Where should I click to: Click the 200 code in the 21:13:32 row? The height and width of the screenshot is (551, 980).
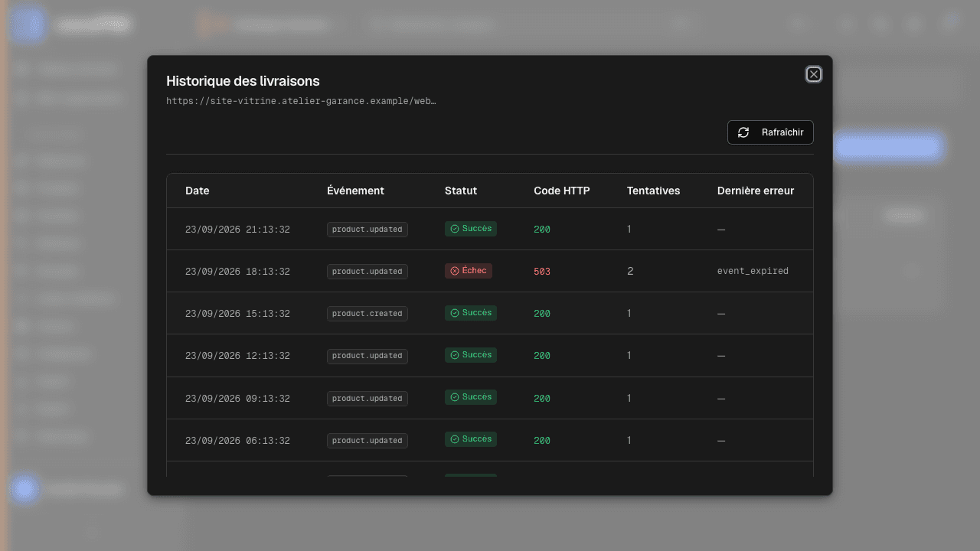click(x=542, y=230)
